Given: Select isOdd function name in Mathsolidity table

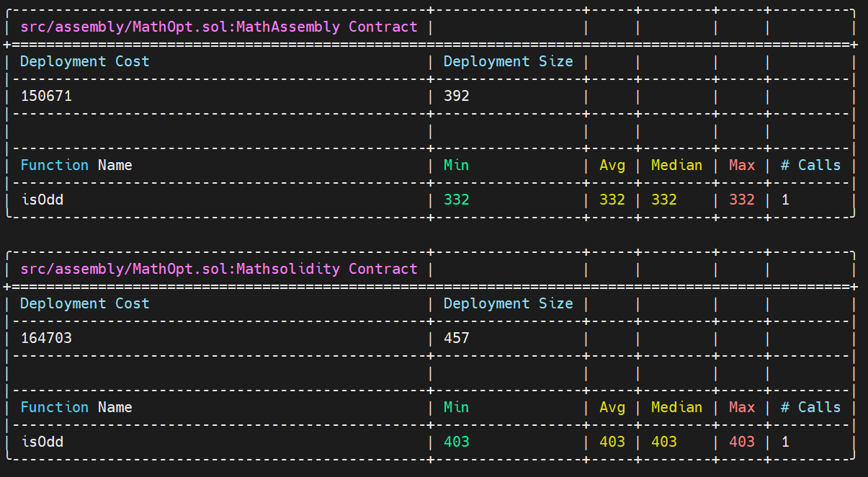Looking at the screenshot, I should click(42, 442).
